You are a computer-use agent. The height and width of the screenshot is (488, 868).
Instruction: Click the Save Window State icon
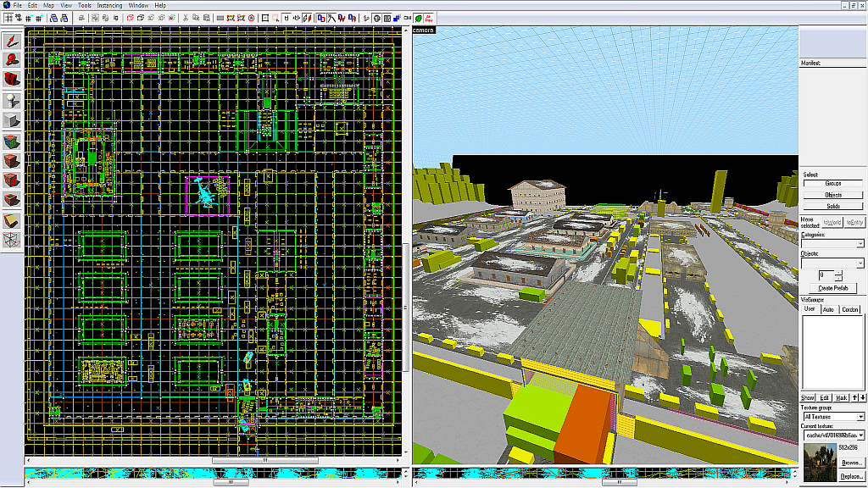pyautogui.click(x=64, y=19)
